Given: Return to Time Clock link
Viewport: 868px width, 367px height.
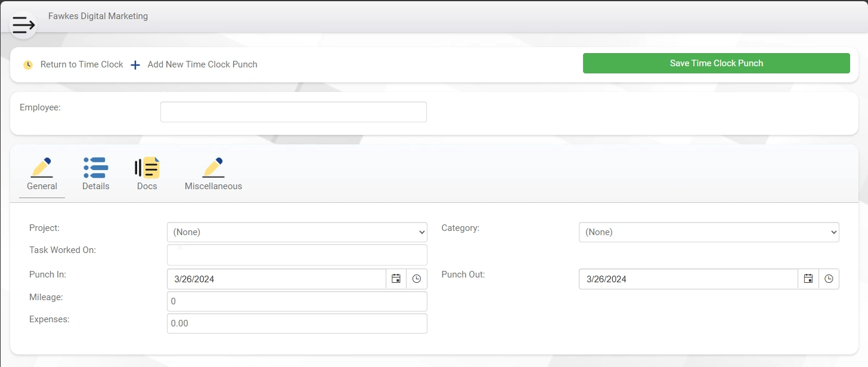Looking at the screenshot, I should click(82, 64).
